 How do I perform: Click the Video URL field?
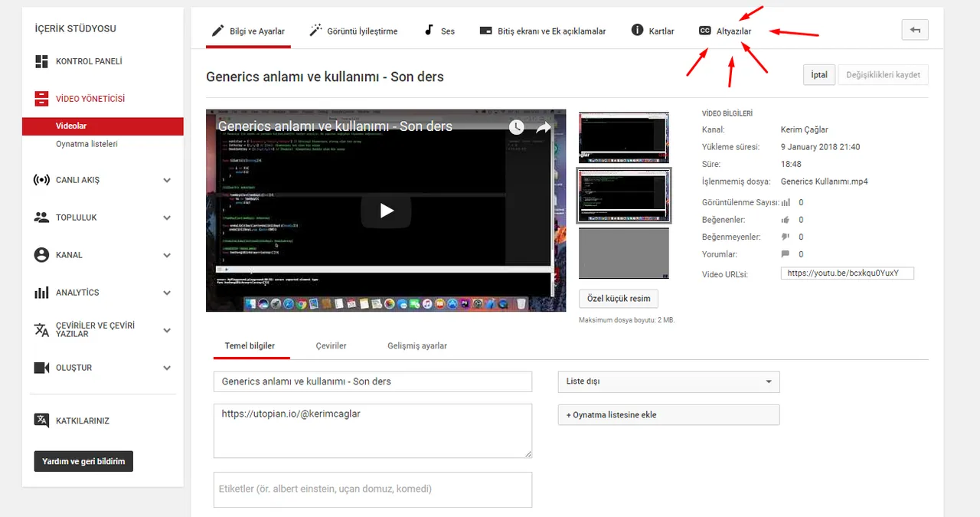848,273
